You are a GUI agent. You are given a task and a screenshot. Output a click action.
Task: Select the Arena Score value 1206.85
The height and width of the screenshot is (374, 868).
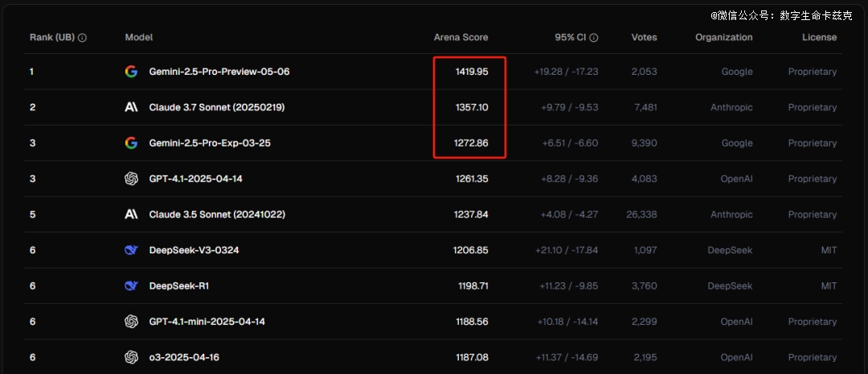(470, 250)
